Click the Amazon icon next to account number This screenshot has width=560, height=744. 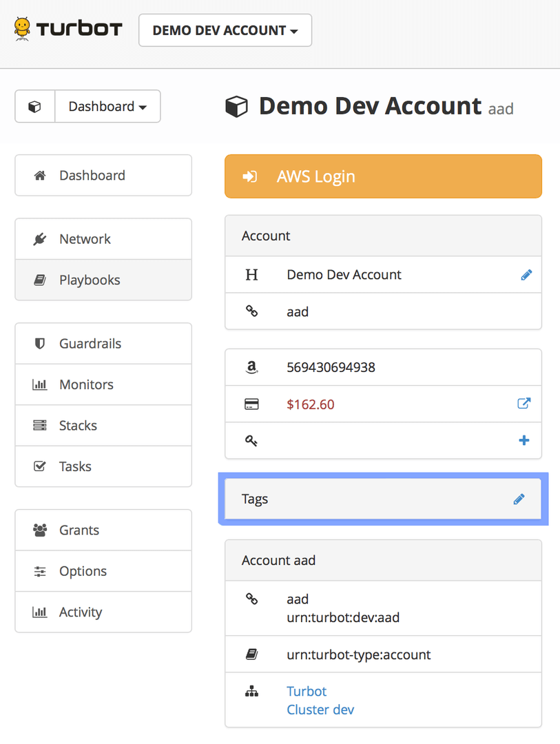coord(251,367)
